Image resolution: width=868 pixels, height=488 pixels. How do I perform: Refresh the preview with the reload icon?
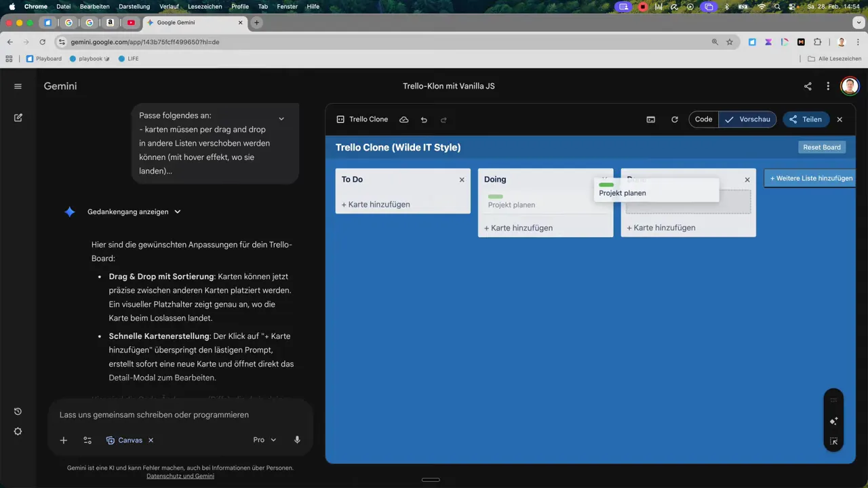coord(674,119)
